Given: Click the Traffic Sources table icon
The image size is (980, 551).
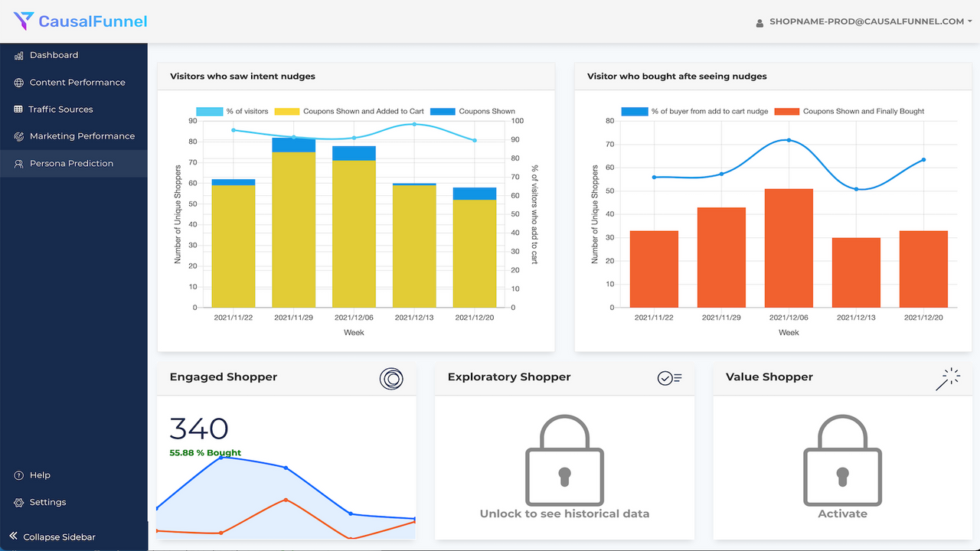Looking at the screenshot, I should (x=18, y=109).
